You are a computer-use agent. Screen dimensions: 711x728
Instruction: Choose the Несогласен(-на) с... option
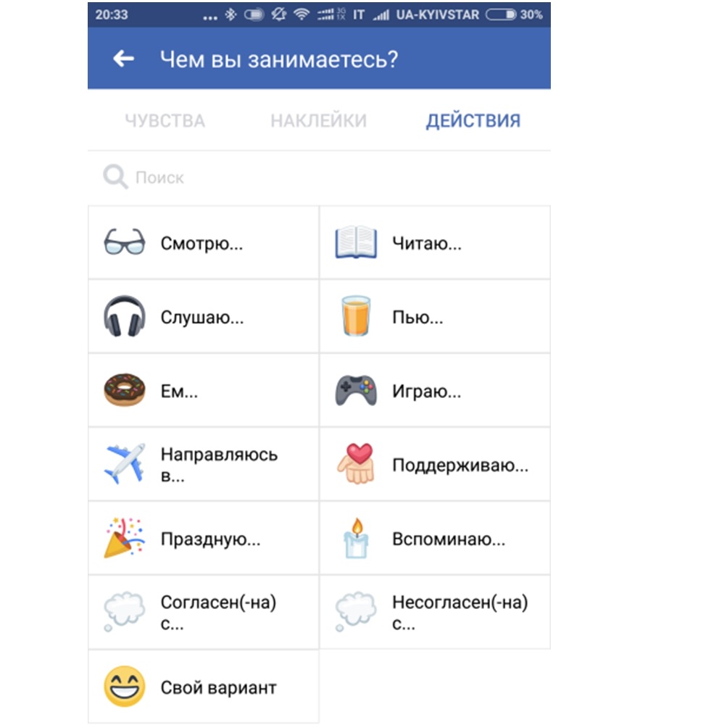[435, 612]
